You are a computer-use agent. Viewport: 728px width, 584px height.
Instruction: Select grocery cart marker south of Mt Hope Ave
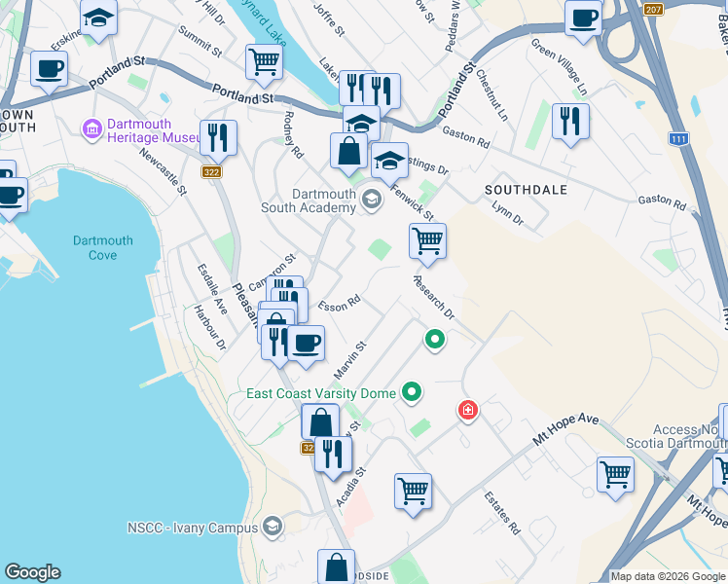click(x=615, y=479)
